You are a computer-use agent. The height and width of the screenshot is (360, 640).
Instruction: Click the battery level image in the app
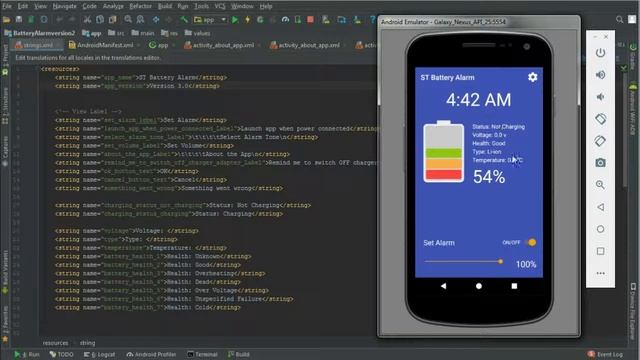tap(444, 151)
